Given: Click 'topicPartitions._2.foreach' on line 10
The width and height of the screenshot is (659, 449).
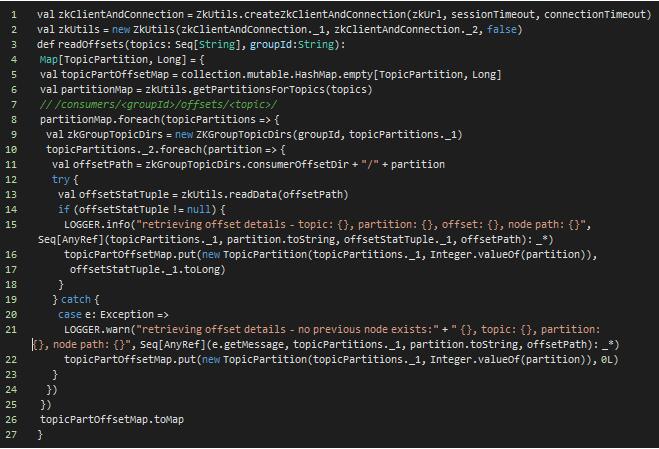Looking at the screenshot, I should 124,150.
